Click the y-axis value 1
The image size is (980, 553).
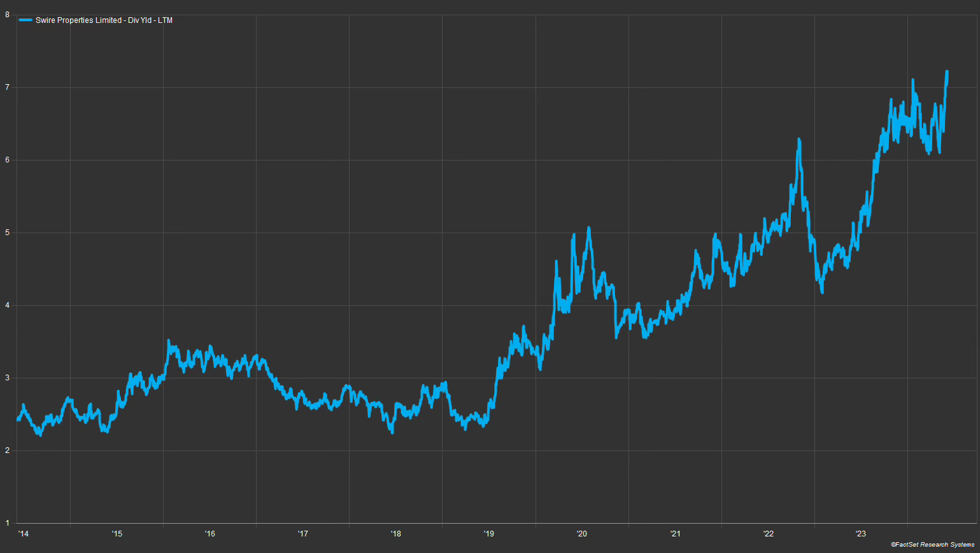point(7,523)
